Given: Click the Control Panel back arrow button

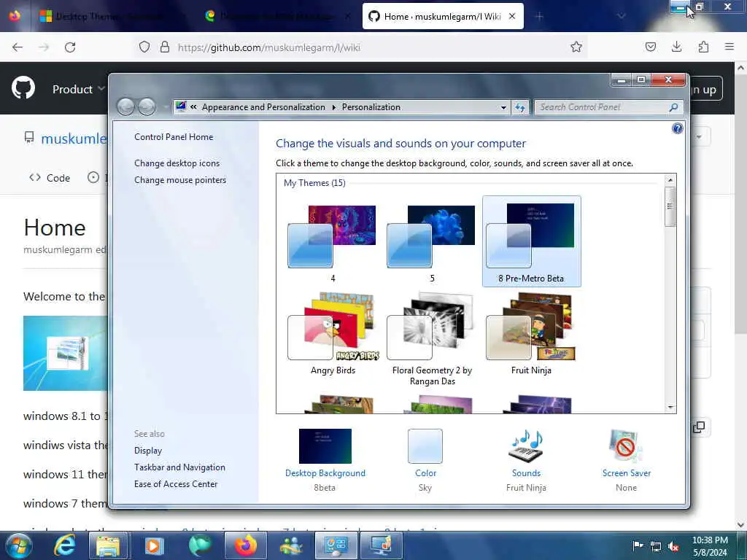Looking at the screenshot, I should (125, 107).
